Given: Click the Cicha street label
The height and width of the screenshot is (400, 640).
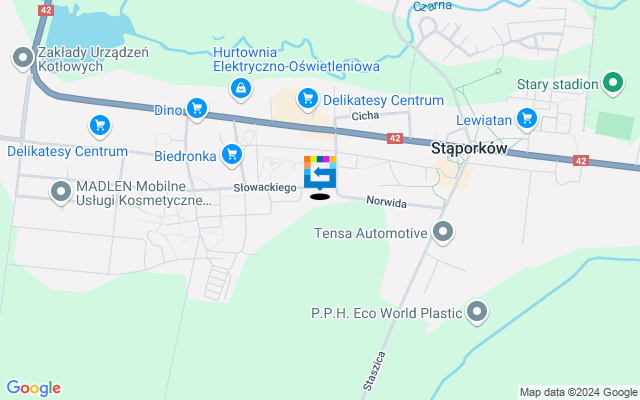Looking at the screenshot, I should tap(365, 116).
